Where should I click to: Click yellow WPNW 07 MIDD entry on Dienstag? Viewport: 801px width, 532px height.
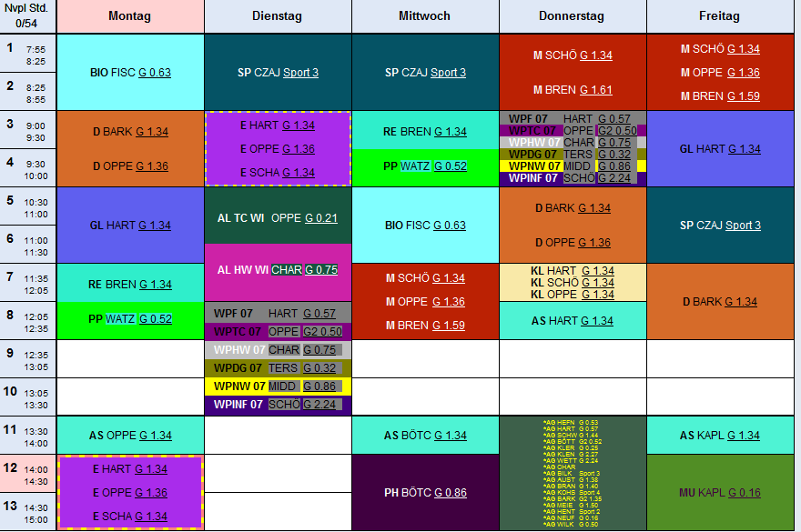(277, 386)
